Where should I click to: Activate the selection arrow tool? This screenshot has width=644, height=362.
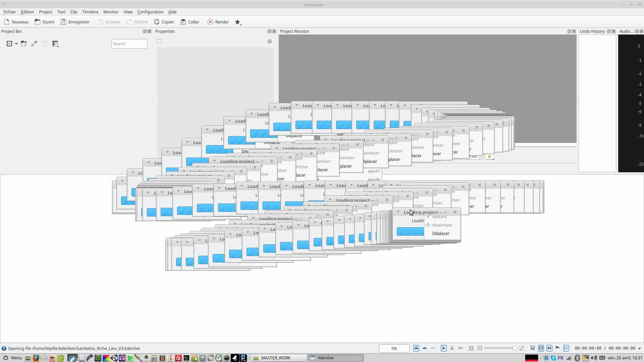443,348
